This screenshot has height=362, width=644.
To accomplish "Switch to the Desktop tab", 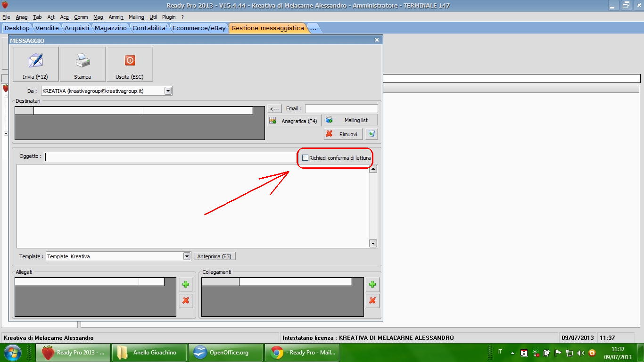I will pos(17,28).
